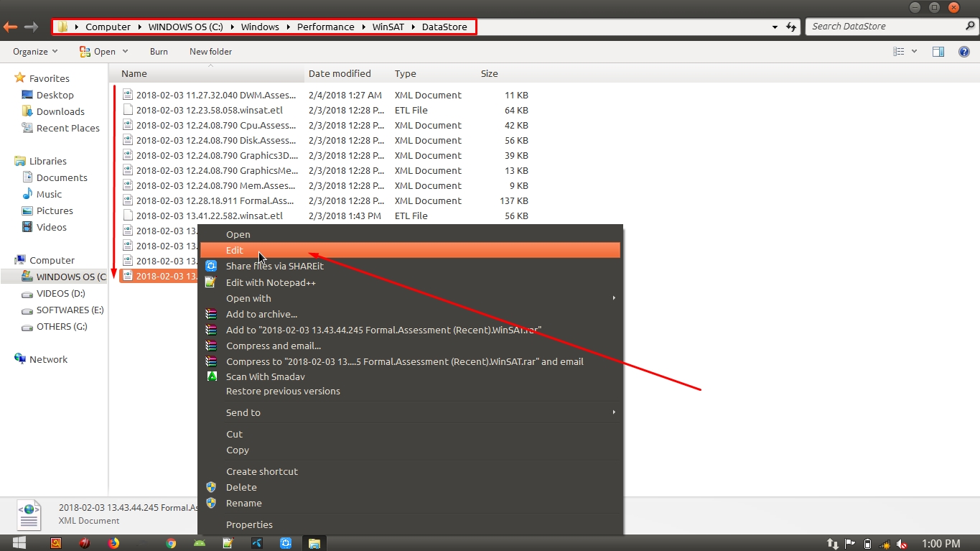
Task: Expand the address bar history dropdown
Action: (775, 27)
